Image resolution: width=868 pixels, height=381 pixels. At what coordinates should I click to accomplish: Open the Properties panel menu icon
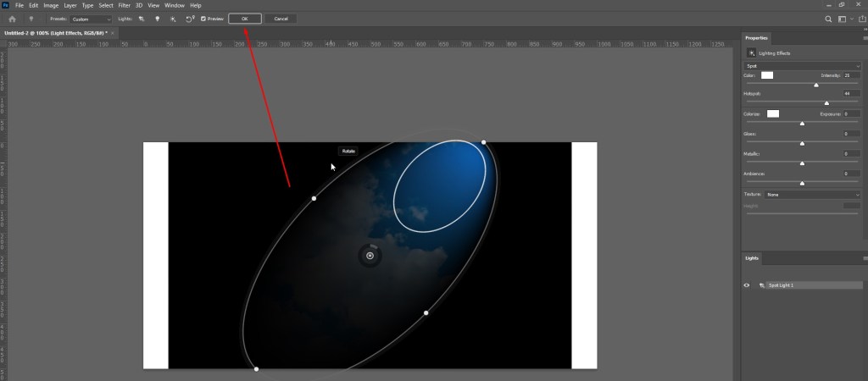click(865, 38)
